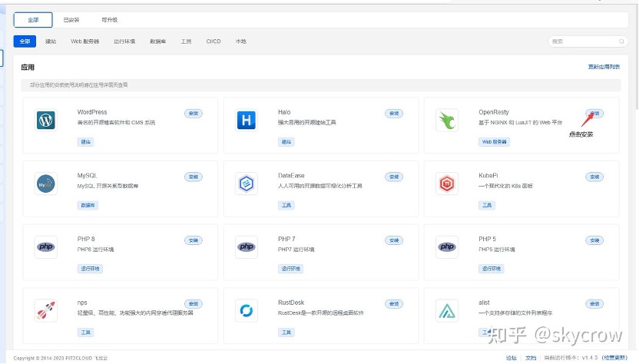Install MySQL with its install button

pos(194,177)
